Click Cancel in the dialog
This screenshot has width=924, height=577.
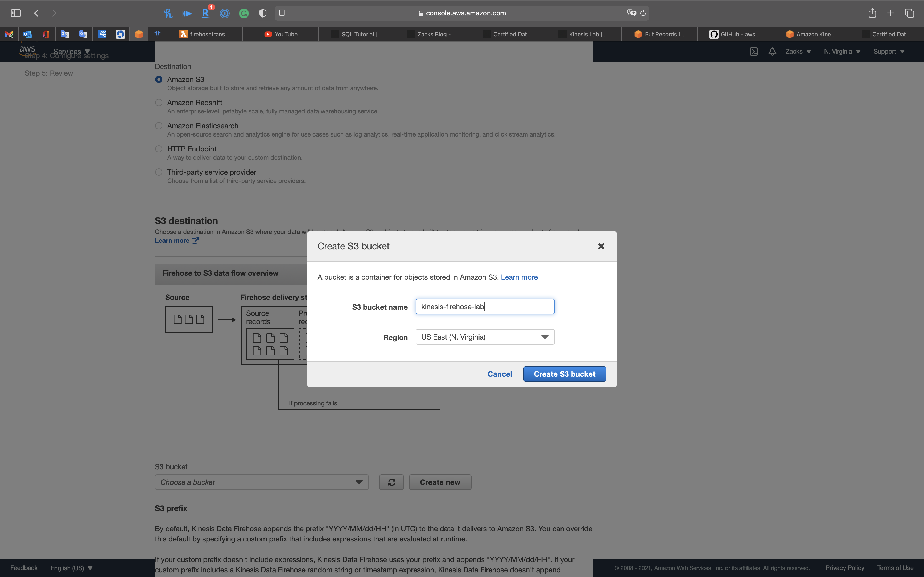(x=499, y=374)
